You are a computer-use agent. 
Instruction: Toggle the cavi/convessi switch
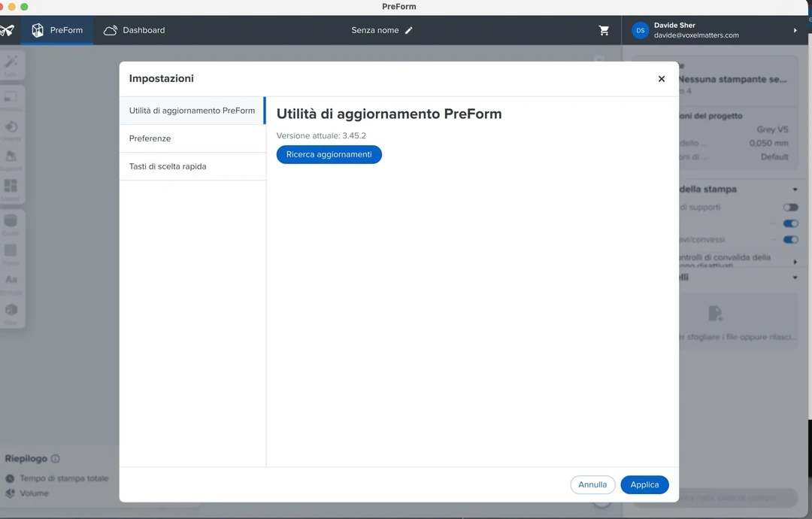790,239
